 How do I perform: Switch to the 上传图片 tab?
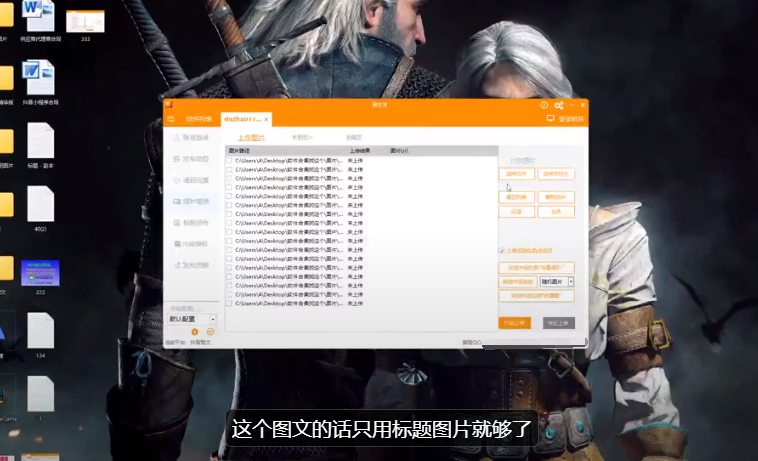click(x=251, y=138)
